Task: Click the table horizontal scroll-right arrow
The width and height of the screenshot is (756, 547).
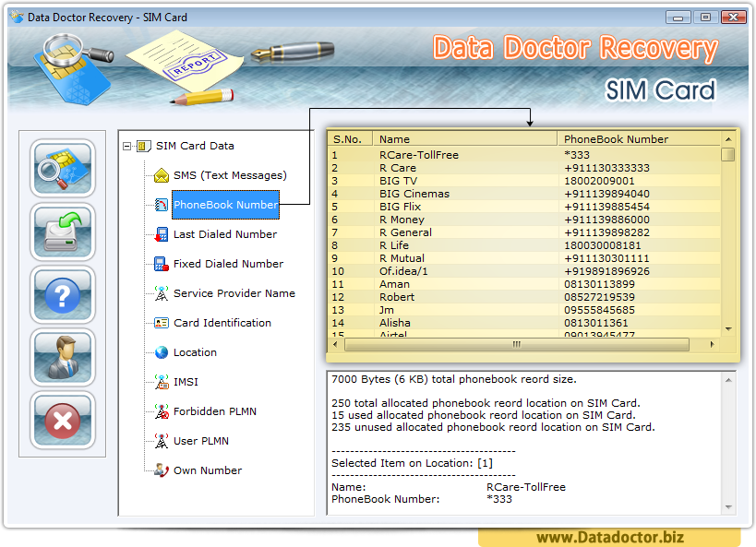Action: 712,345
